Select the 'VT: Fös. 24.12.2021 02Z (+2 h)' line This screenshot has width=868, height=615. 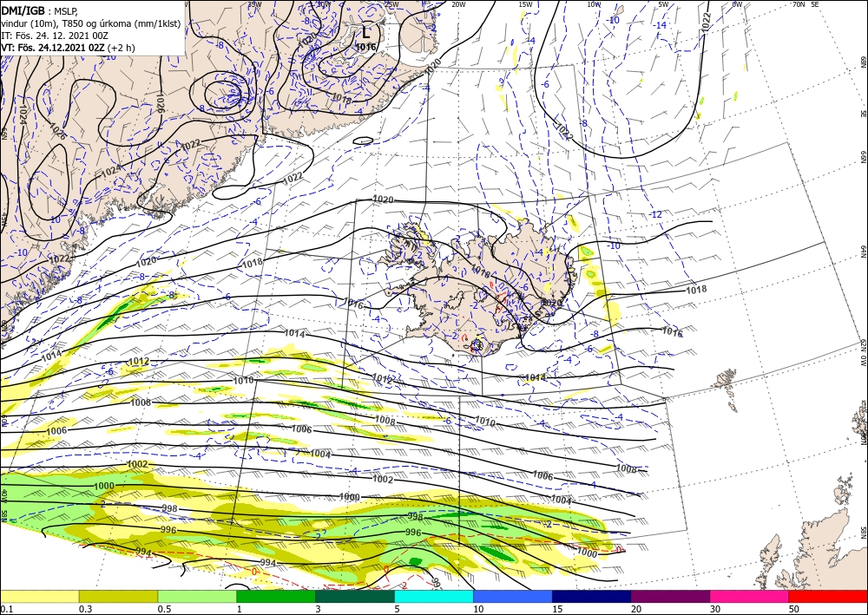(68, 48)
